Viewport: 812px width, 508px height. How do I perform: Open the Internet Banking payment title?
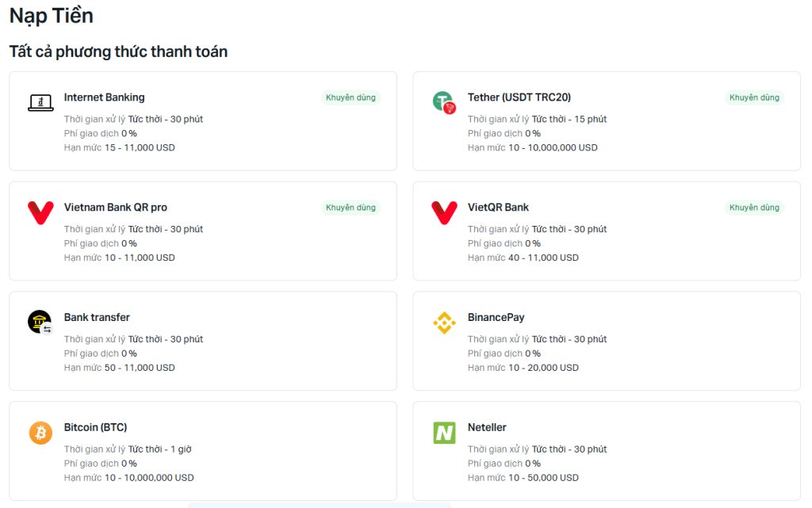[104, 97]
